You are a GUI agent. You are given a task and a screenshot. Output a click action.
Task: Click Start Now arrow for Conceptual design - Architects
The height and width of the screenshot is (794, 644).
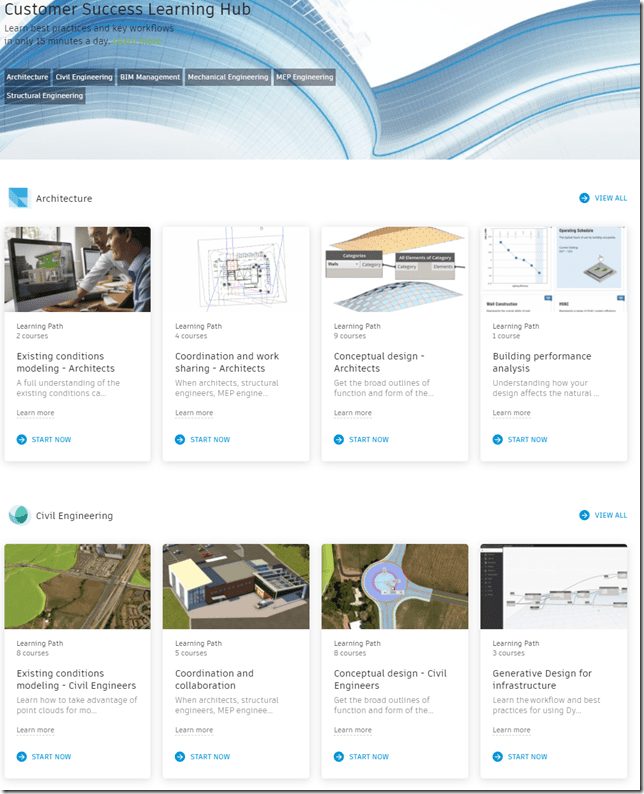pos(339,439)
